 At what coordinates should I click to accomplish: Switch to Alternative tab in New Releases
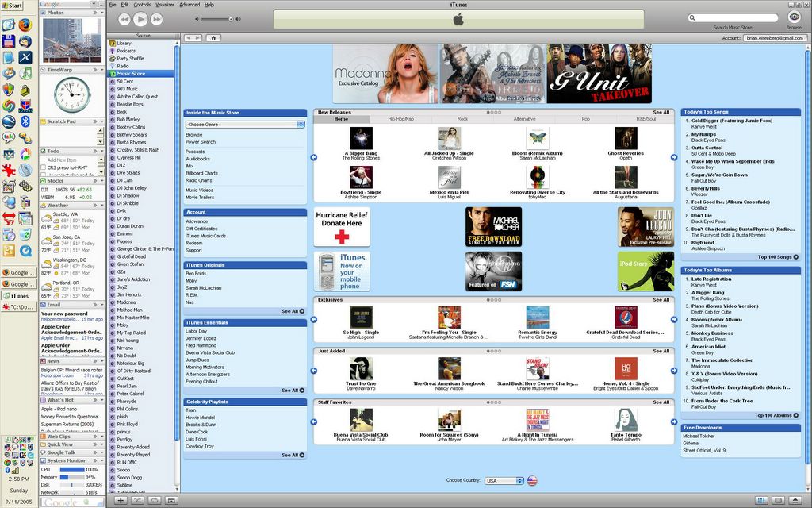pyautogui.click(x=524, y=119)
